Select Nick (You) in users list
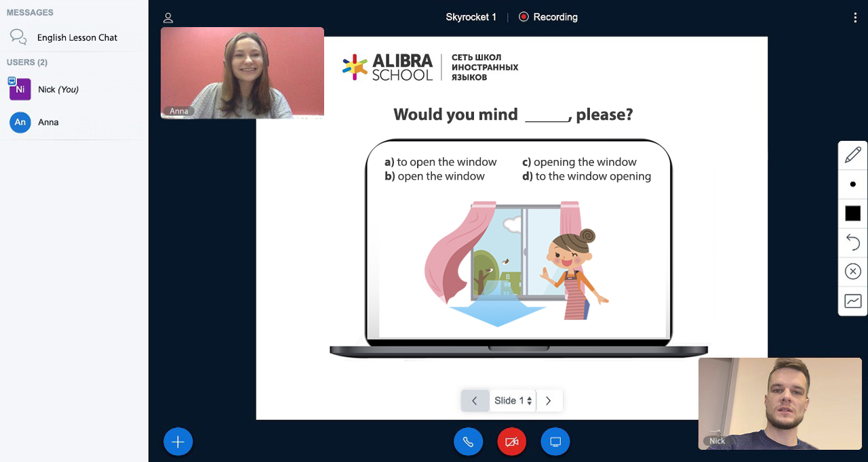The height and width of the screenshot is (462, 868). (x=58, y=89)
